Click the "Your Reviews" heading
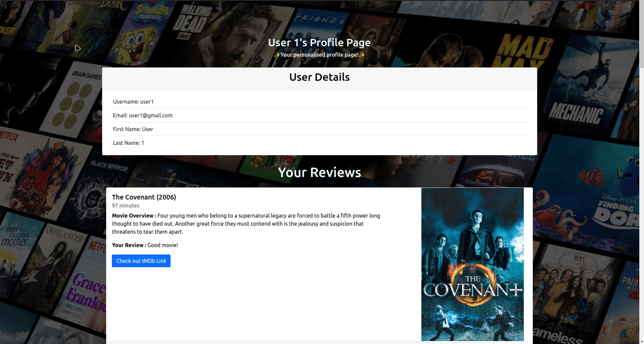This screenshot has height=344, width=644. [319, 172]
